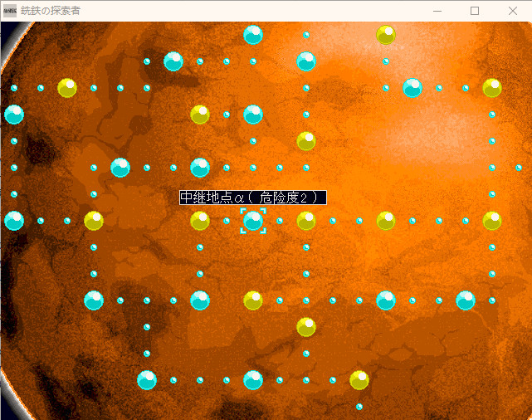Click the small cyan dot below the bottom yellow node

pos(359,407)
